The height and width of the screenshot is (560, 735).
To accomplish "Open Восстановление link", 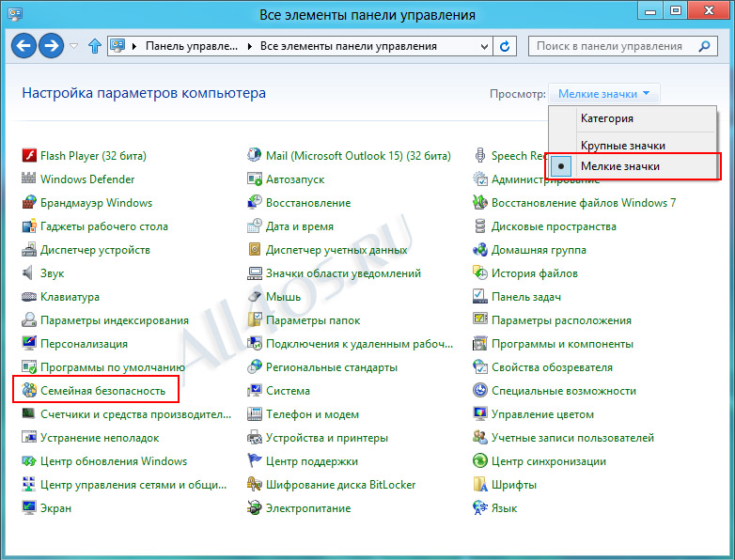I will [308, 202].
